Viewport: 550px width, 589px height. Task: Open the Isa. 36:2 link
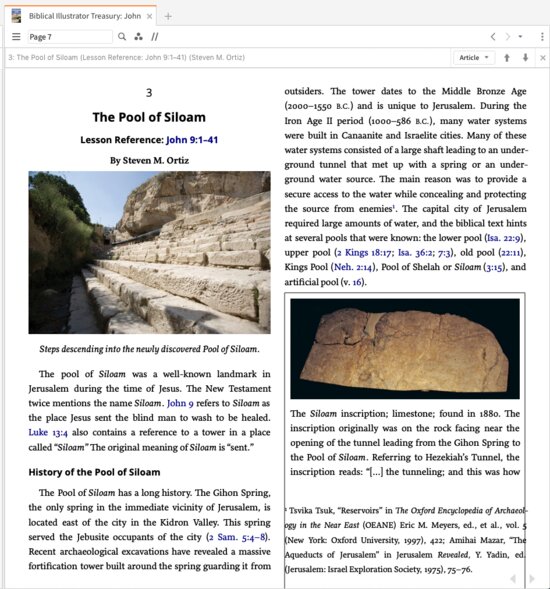[x=416, y=252]
